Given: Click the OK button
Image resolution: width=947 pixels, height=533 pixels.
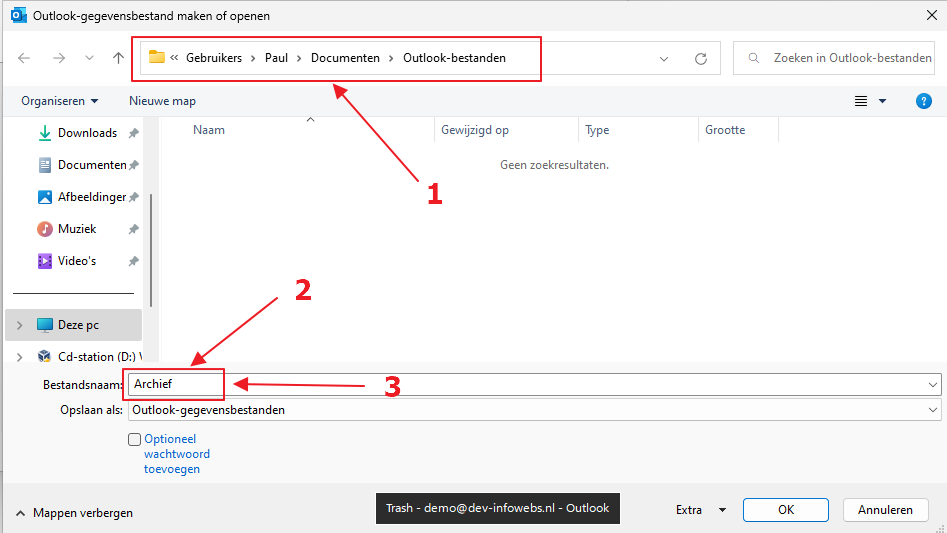Looking at the screenshot, I should (x=786, y=509).
